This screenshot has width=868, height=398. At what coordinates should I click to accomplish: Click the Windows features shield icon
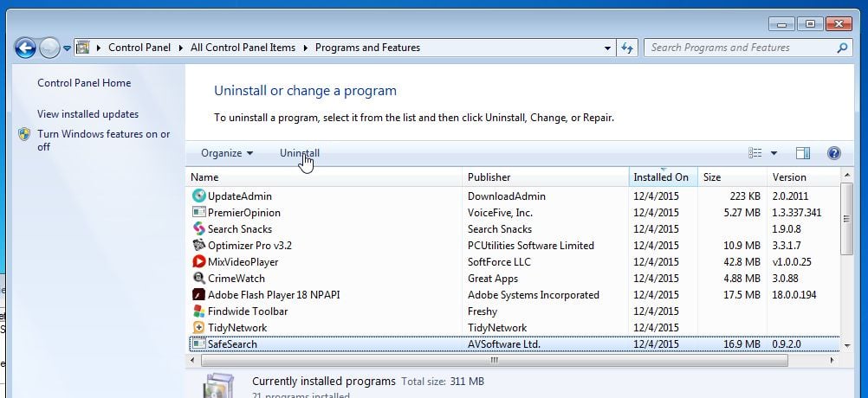click(24, 134)
